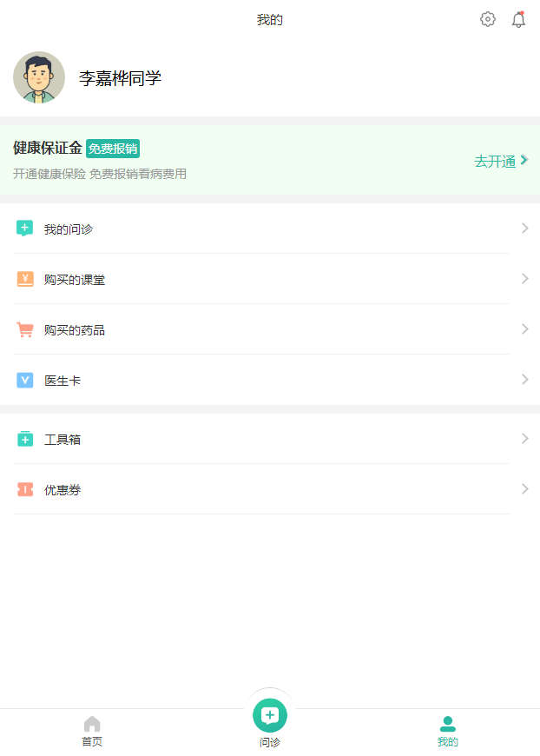540x756 pixels.
Task: Expand the 我的问诊 row chevron
Action: coord(524,229)
